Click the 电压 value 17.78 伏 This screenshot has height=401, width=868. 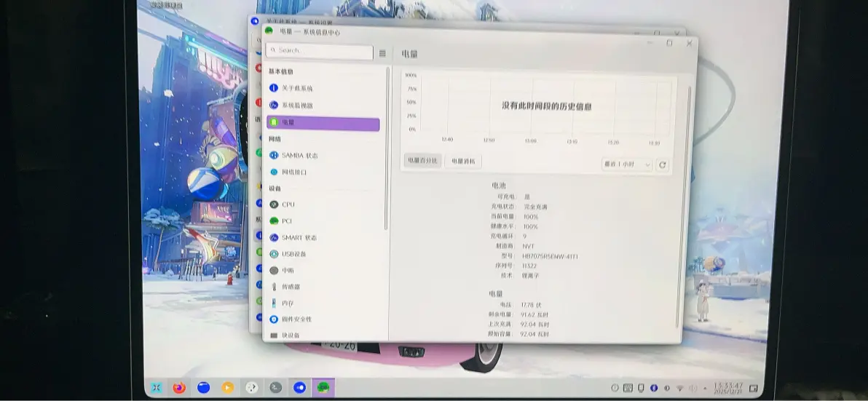pyautogui.click(x=531, y=305)
